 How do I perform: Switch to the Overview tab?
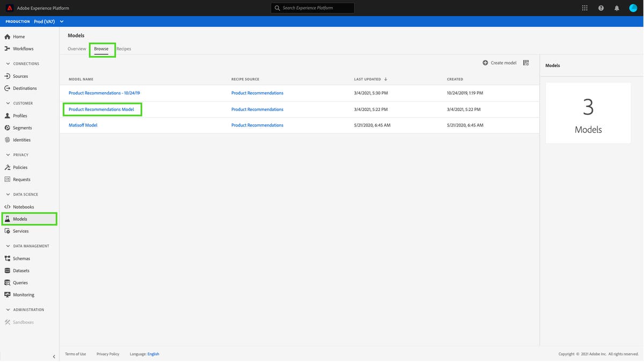point(77,49)
